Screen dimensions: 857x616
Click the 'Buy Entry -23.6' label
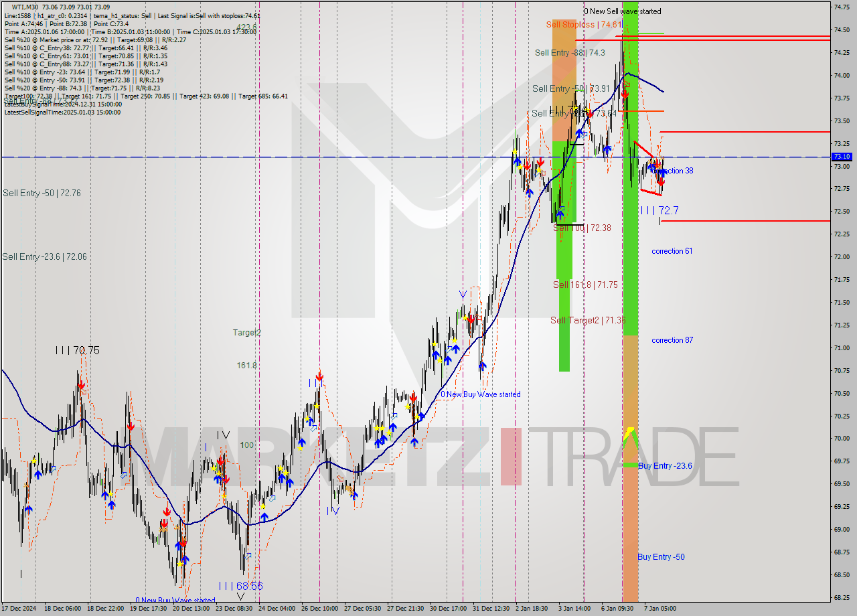coord(665,466)
